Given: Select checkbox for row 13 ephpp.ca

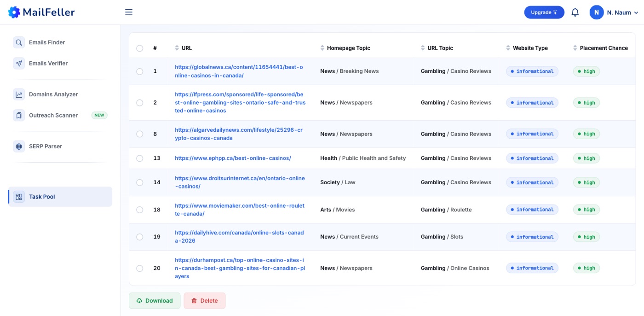Looking at the screenshot, I should [140, 158].
